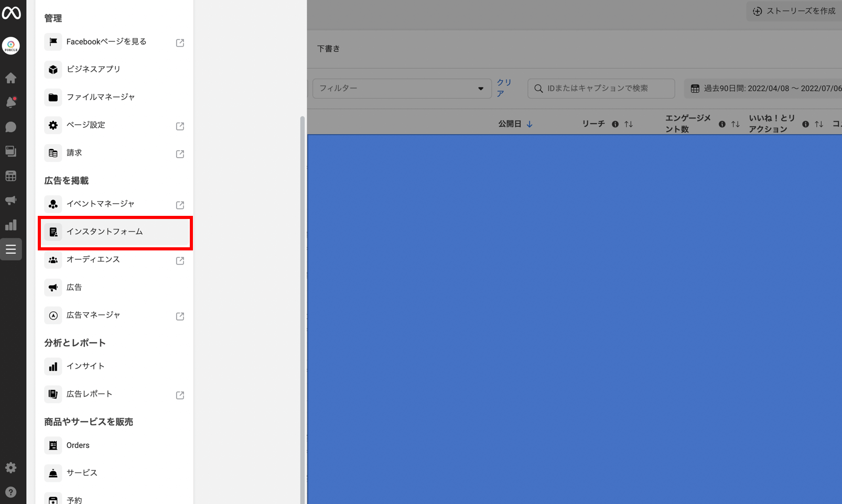
Task: Select 広告 menu item
Action: tap(115, 287)
